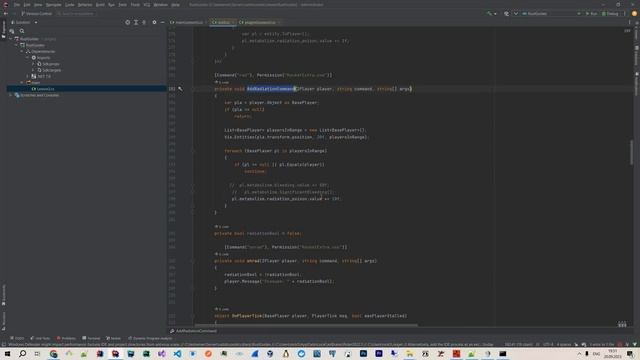The width and height of the screenshot is (640, 360).
Task: Click the wrench quick-action gutter icon
Action: click(180, 89)
